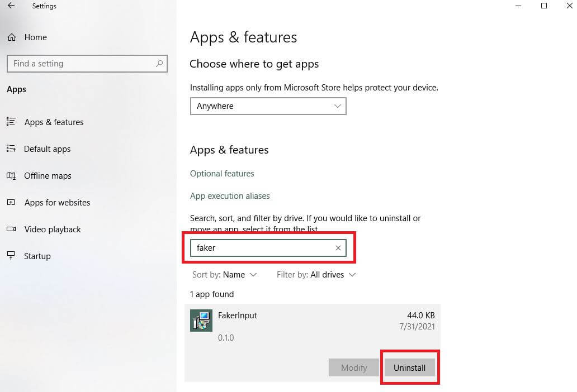Click the Video playback camera icon

(11, 230)
